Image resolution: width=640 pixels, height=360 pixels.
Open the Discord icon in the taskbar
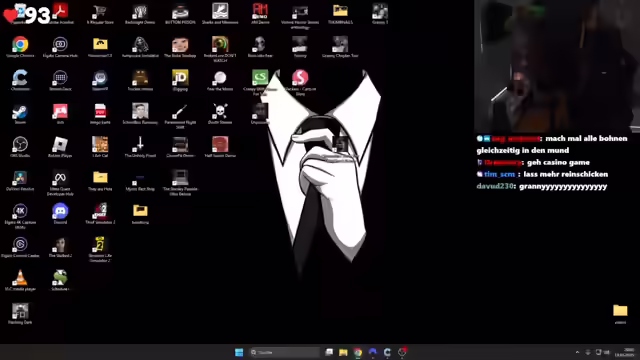tap(373, 352)
